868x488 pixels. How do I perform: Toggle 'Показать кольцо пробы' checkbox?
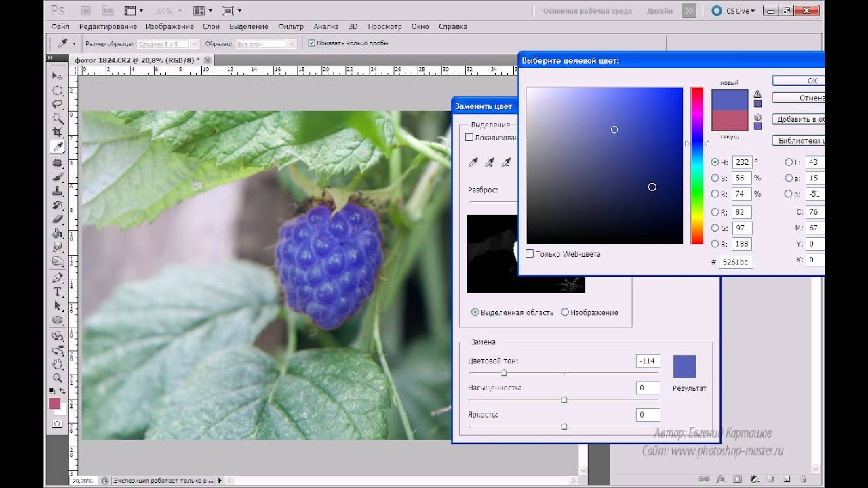click(311, 43)
